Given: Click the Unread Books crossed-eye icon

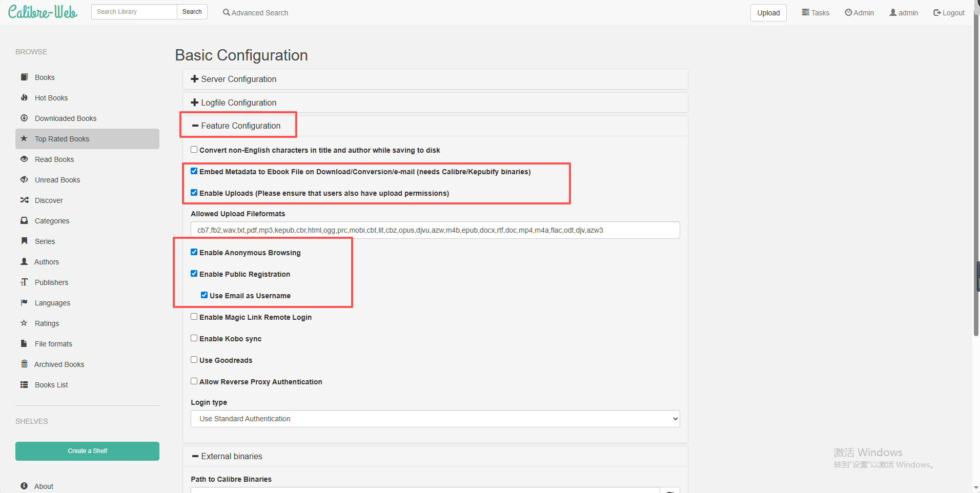Looking at the screenshot, I should pyautogui.click(x=24, y=179).
